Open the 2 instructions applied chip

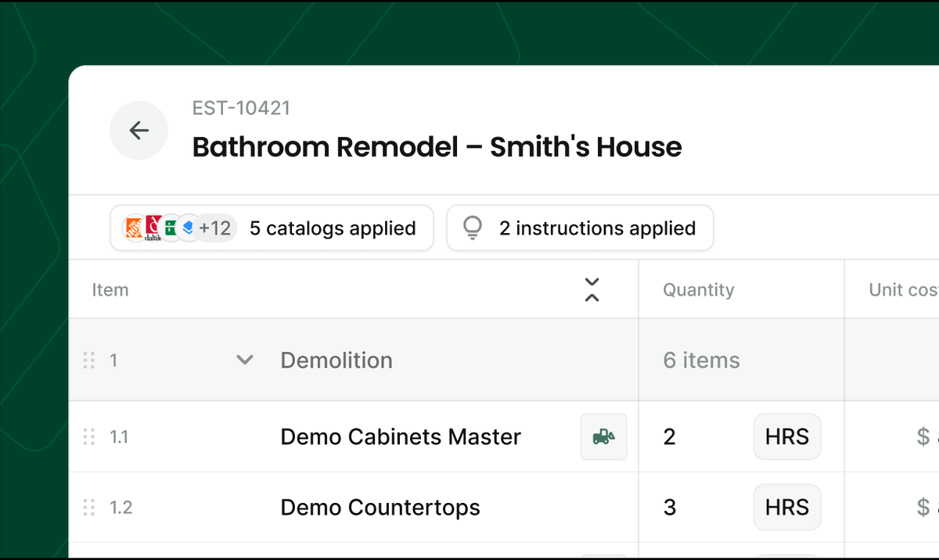click(580, 228)
